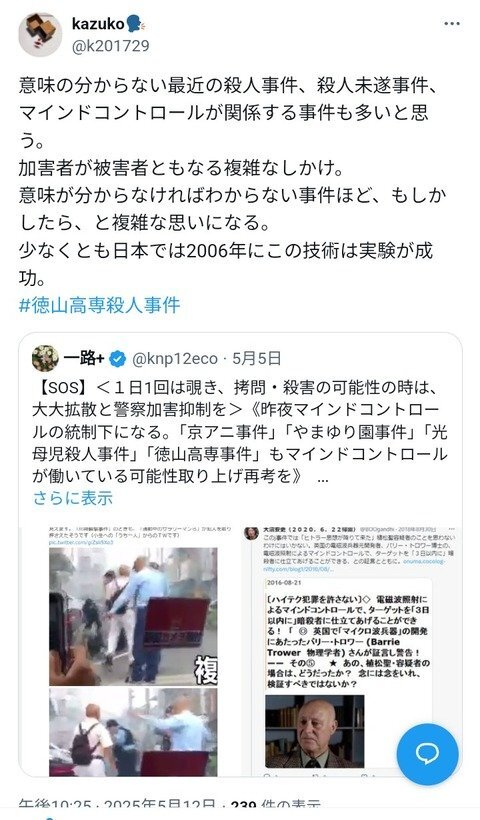Open the quoted user's flower avatar
480x820 pixels.
pyautogui.click(x=45, y=359)
